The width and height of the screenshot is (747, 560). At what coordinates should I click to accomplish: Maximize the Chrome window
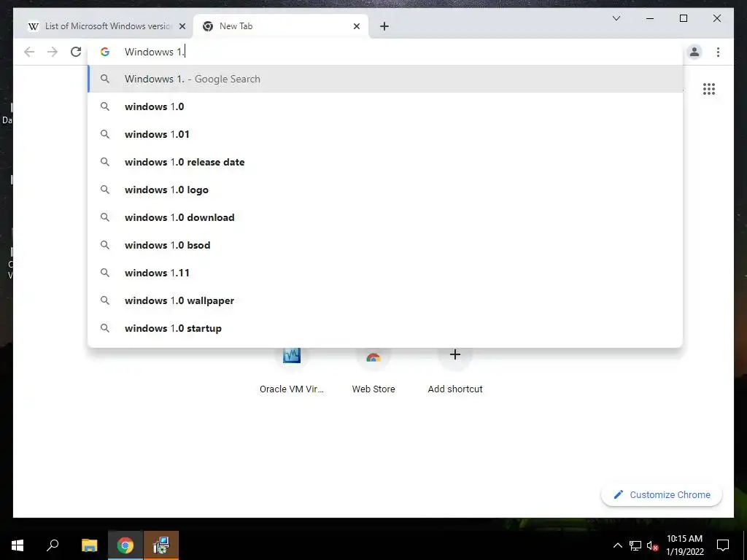click(683, 18)
